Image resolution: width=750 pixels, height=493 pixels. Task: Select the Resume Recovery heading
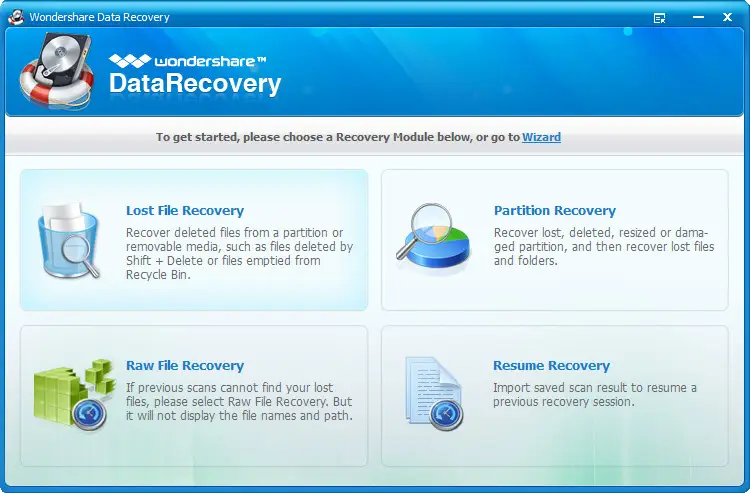point(551,365)
